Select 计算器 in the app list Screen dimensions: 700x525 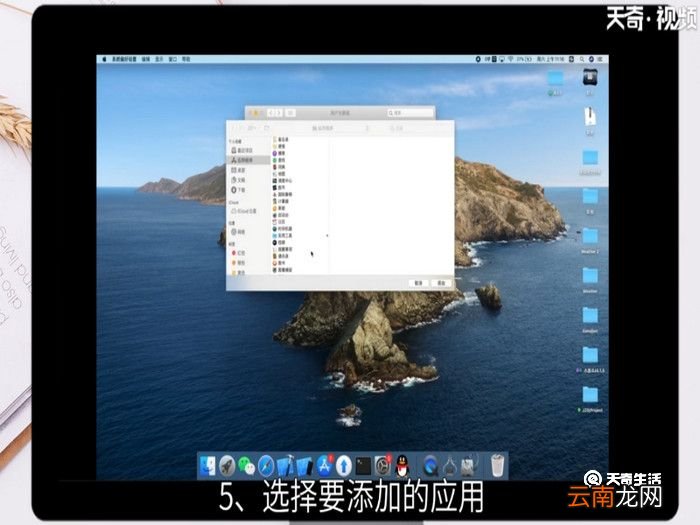coord(281,201)
